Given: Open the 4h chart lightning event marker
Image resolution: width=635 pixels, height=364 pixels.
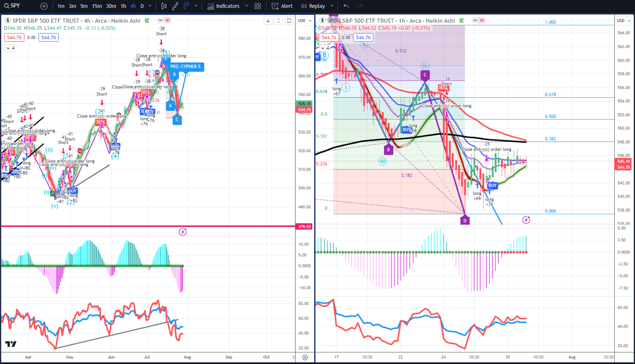Looking at the screenshot, I should (183, 232).
